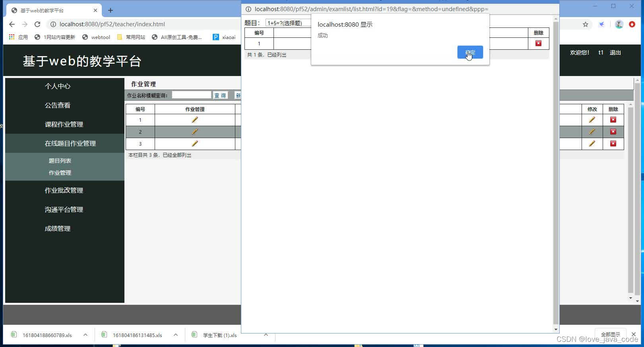Select 题目列表 submenu item
This screenshot has height=347, width=644.
(60, 161)
